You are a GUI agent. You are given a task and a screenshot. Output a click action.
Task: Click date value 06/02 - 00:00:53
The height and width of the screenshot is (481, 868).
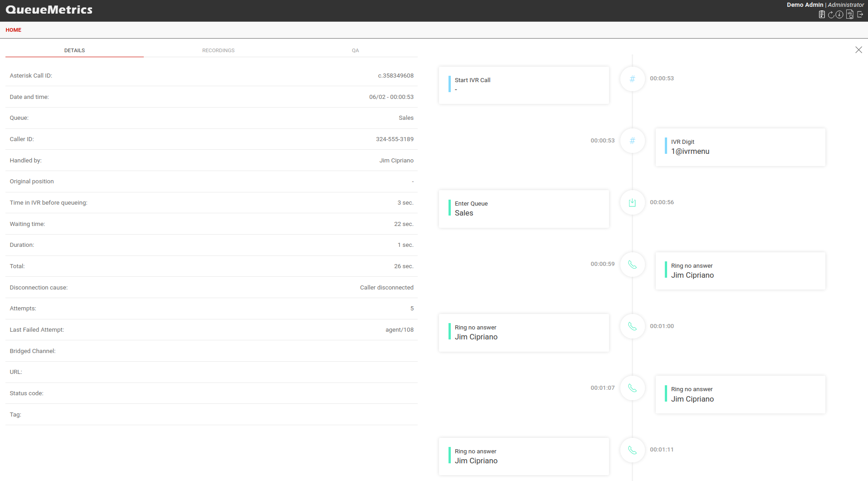click(x=391, y=97)
